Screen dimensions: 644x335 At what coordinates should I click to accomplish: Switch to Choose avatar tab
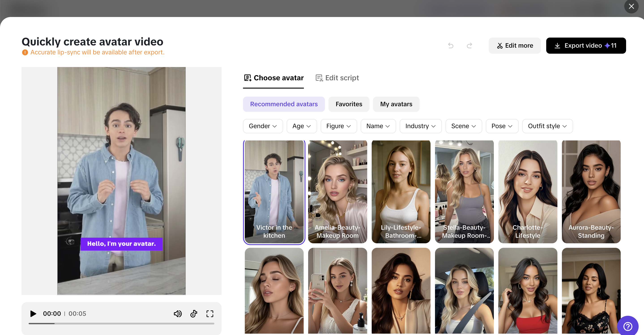[x=273, y=78]
